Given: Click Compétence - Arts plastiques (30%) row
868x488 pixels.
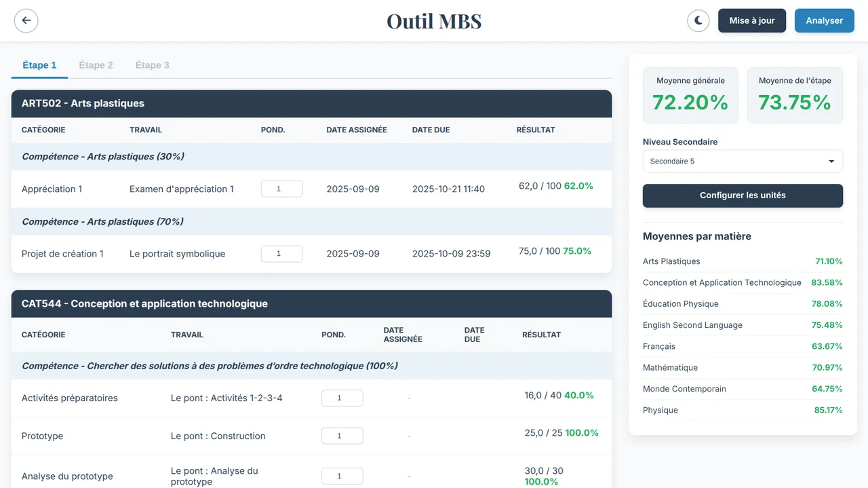Looking at the screenshot, I should click(x=311, y=157).
